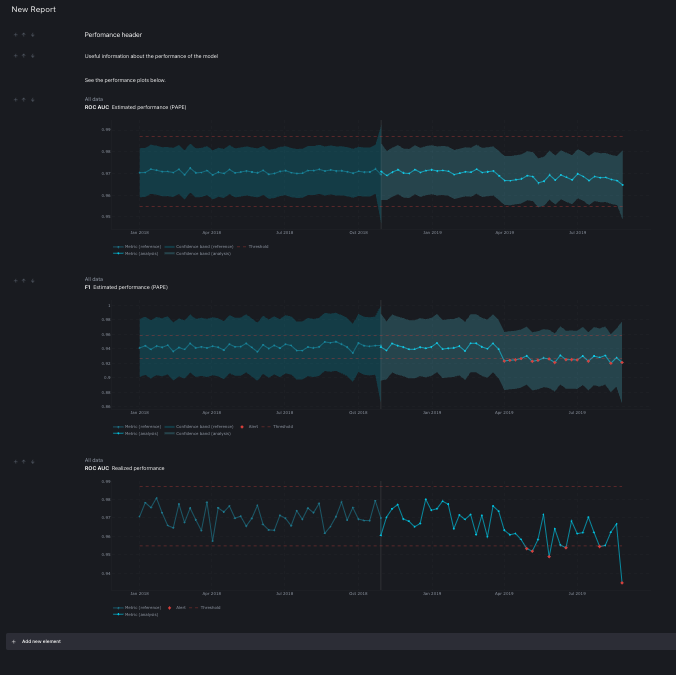Toggle Alert legend entry in F1 chart

tap(251, 427)
